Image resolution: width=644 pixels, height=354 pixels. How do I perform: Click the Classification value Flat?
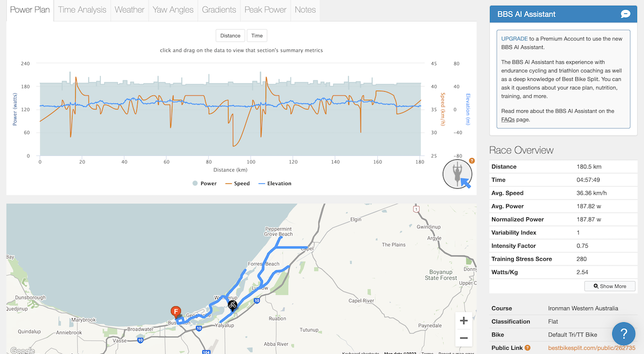point(553,322)
